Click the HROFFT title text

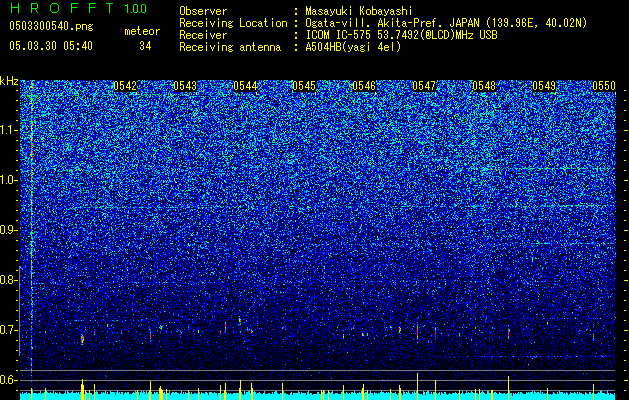(62, 8)
